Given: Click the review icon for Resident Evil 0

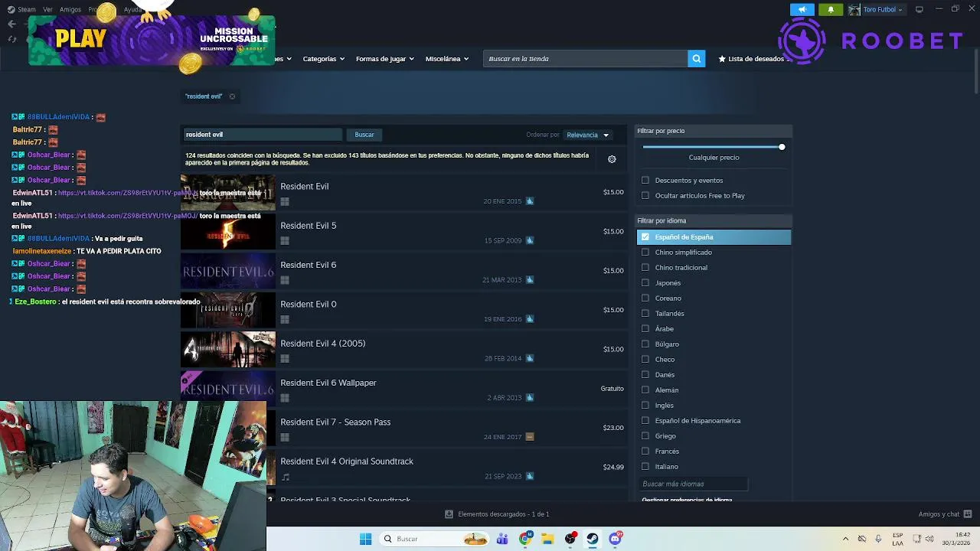Looking at the screenshot, I should 530,319.
